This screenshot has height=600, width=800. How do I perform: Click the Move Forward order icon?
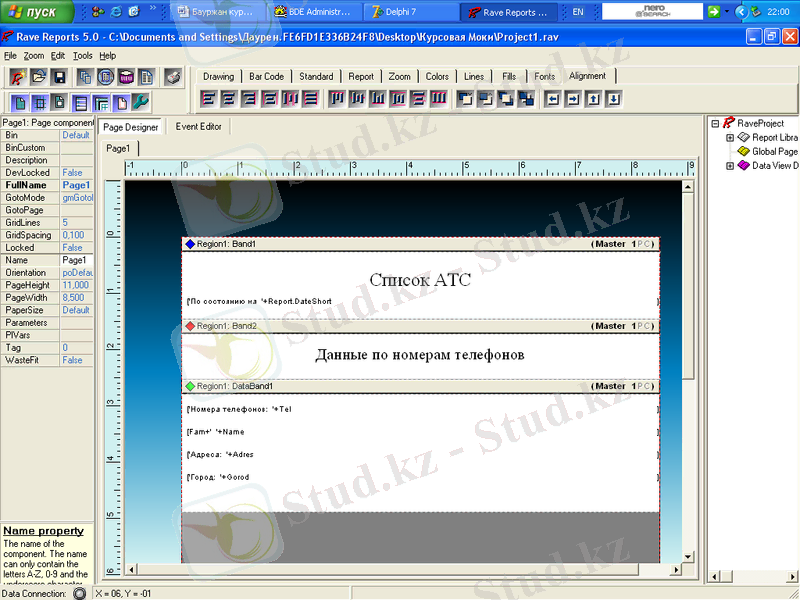(465, 98)
